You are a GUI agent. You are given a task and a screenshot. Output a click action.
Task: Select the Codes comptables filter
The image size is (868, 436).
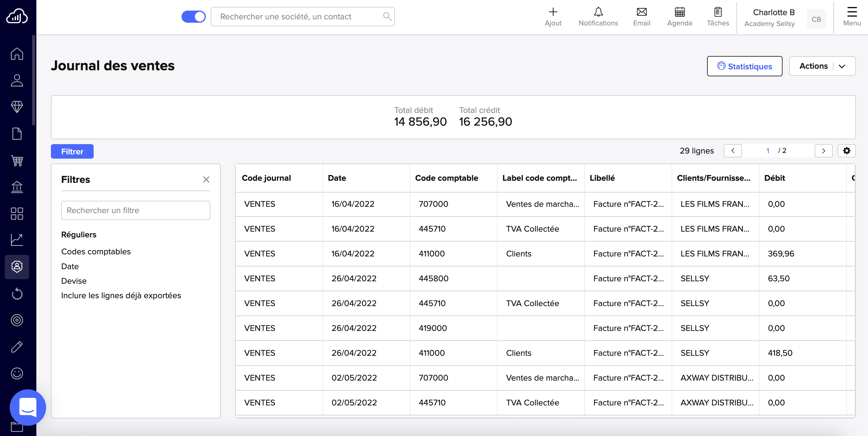click(x=96, y=252)
